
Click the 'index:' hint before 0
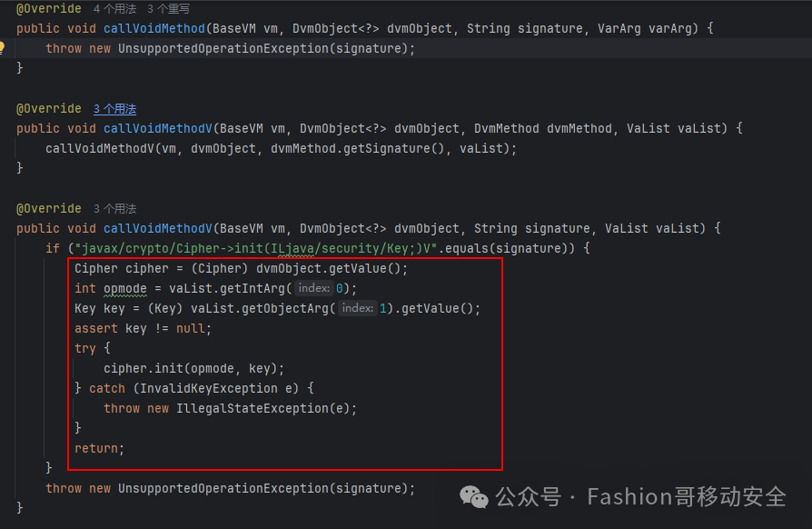tap(314, 288)
